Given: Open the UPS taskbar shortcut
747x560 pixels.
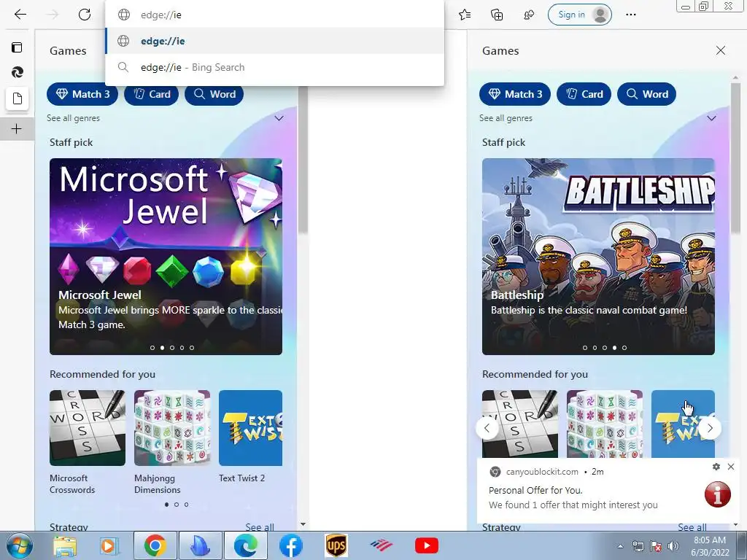Looking at the screenshot, I should (x=336, y=545).
